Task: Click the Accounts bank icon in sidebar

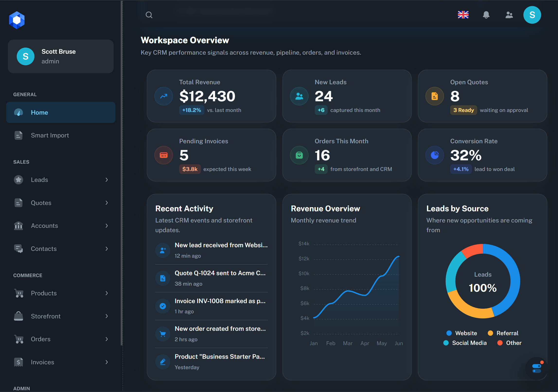Action: [18, 226]
